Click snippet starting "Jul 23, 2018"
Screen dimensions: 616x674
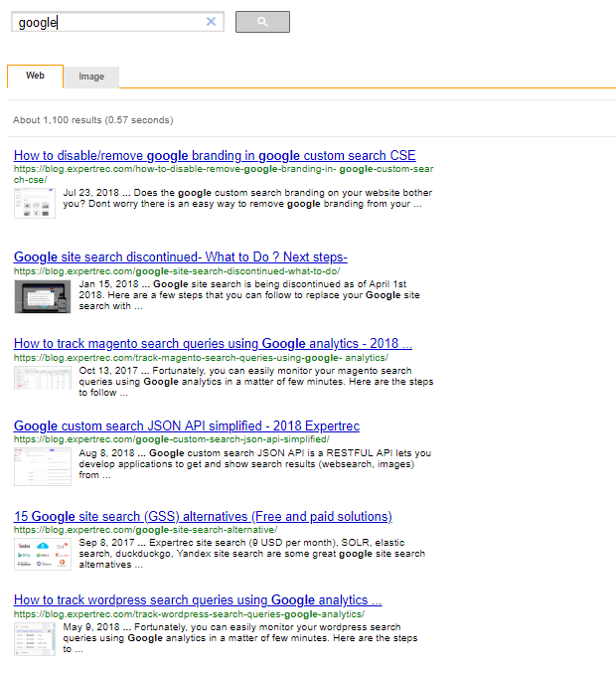(x=247, y=198)
